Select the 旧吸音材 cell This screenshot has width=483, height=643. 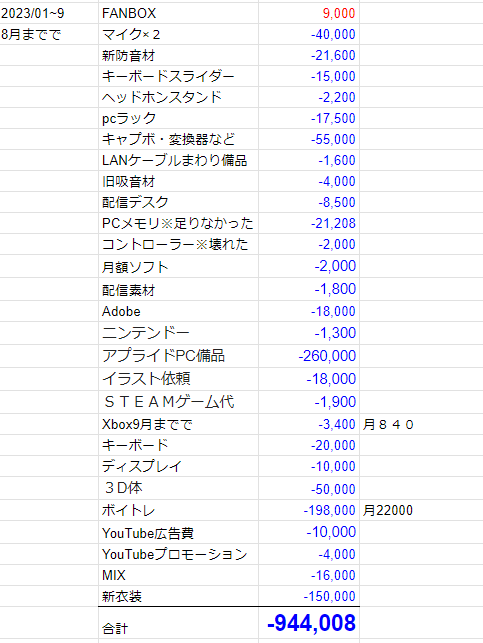178,181
